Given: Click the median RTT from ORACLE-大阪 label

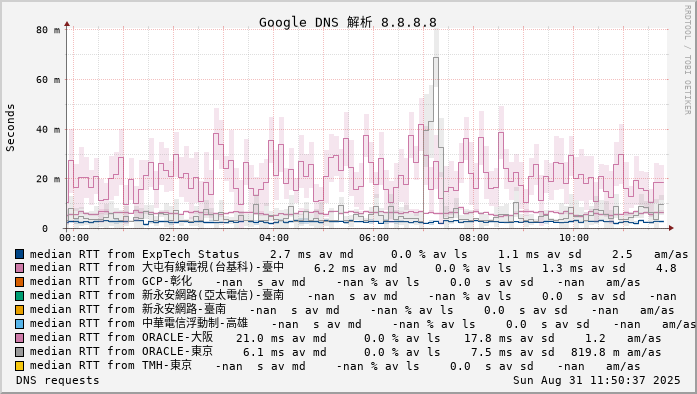Looking at the screenshot, I should [121, 338].
